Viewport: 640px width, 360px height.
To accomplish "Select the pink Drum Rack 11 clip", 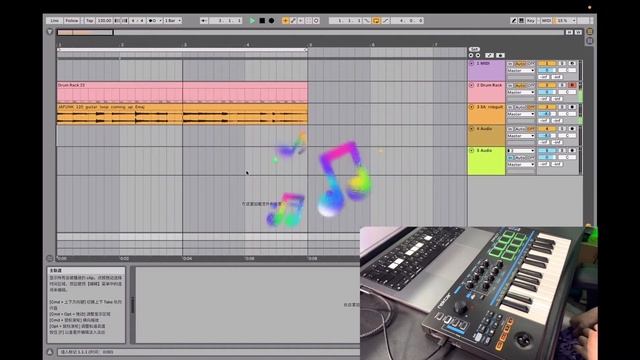I will point(182,92).
